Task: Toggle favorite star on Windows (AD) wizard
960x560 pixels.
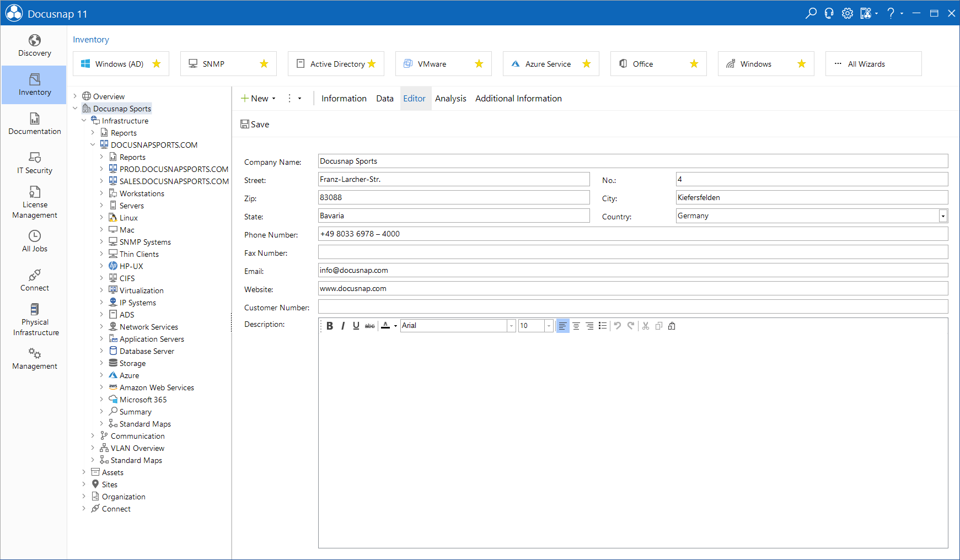Action: click(x=157, y=64)
